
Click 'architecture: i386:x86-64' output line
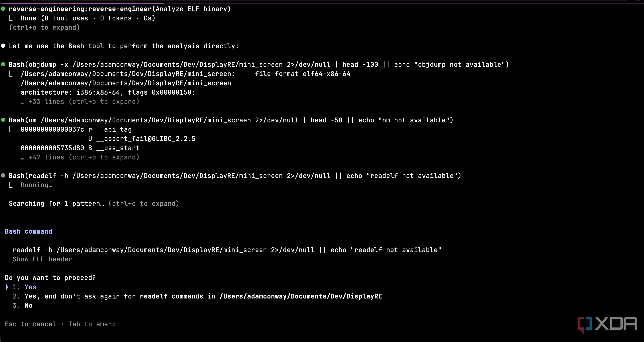108,92
